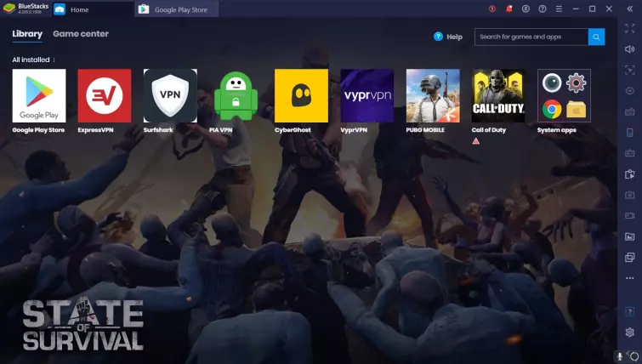Open the multi-instance manager icon in sidebar
Image resolution: width=642 pixels, height=364 pixels.
[630, 257]
